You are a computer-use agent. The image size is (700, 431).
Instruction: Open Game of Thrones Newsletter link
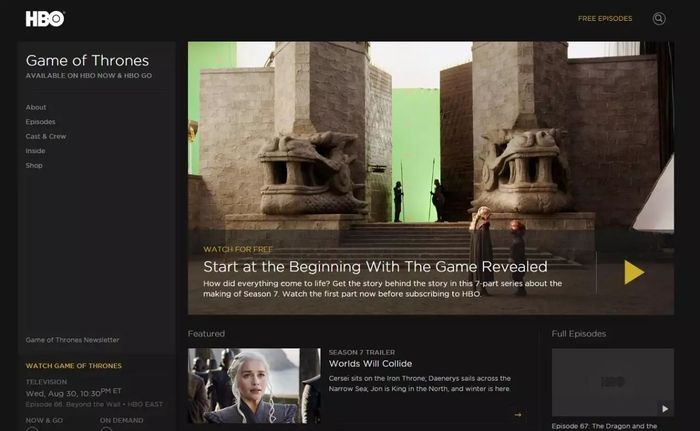(x=72, y=340)
